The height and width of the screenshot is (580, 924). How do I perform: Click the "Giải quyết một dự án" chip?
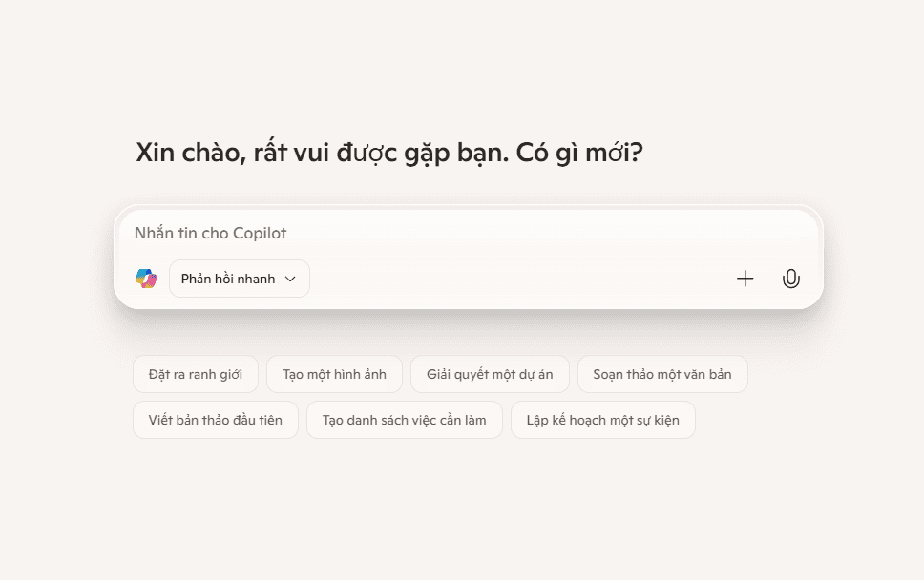[490, 374]
